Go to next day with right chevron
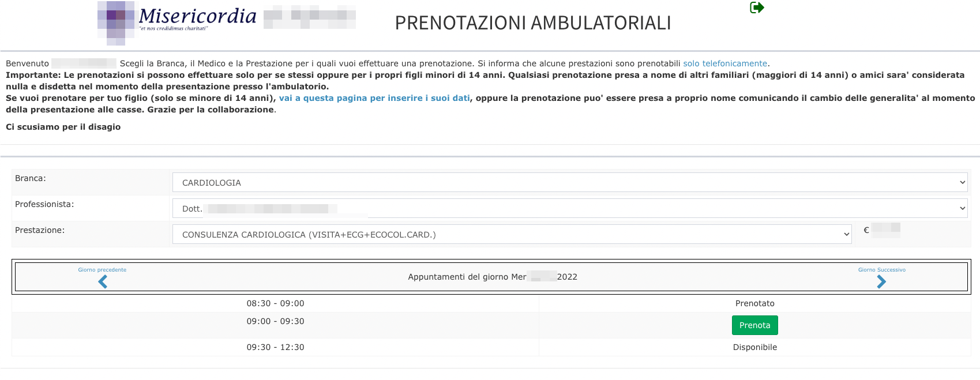This screenshot has height=380, width=980. (881, 281)
